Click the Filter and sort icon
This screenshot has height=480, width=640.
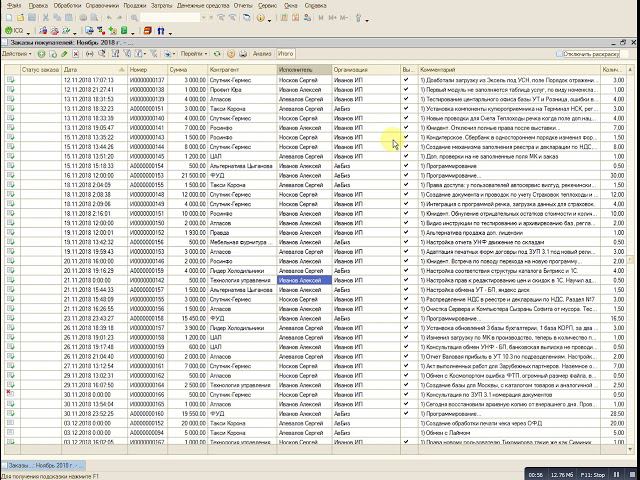pos(116,54)
